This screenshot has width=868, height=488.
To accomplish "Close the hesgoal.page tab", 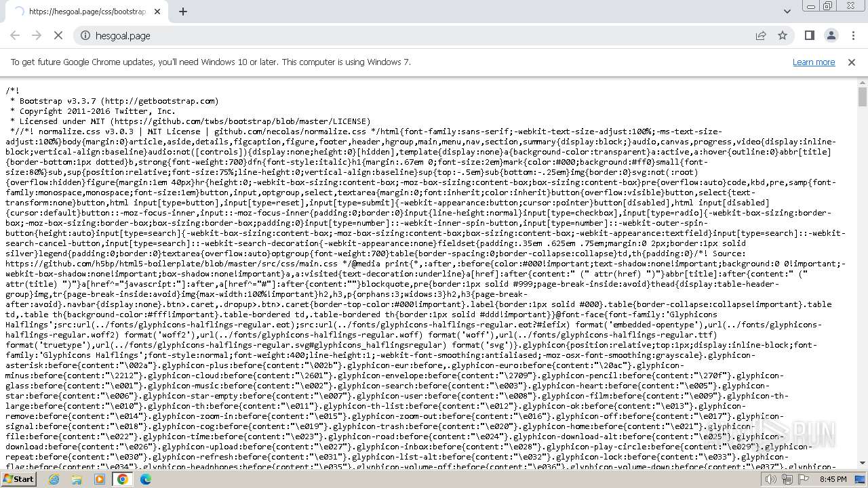I will 157,12.
